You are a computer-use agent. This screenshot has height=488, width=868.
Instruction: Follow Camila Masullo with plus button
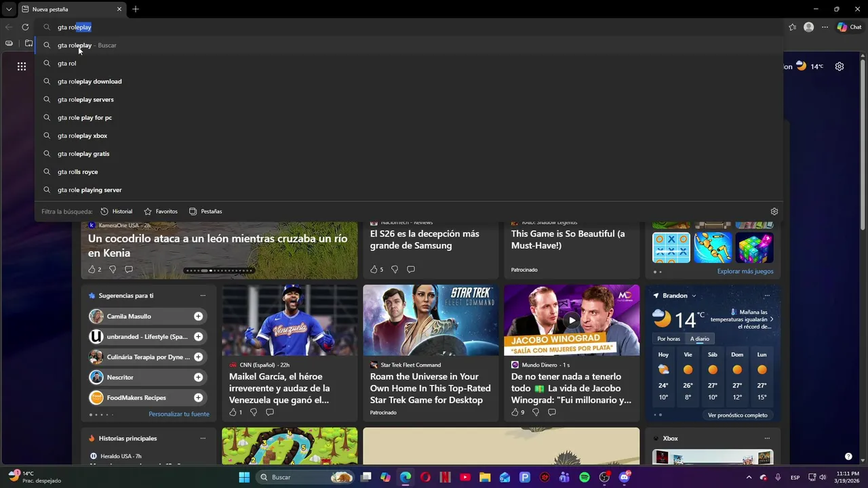coord(198,317)
